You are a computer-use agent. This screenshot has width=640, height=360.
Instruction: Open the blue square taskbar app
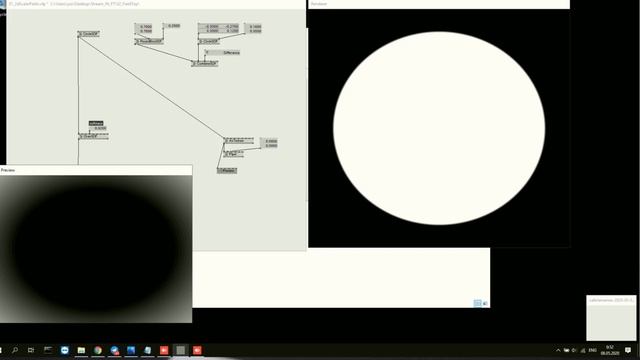pyautogui.click(x=131, y=350)
